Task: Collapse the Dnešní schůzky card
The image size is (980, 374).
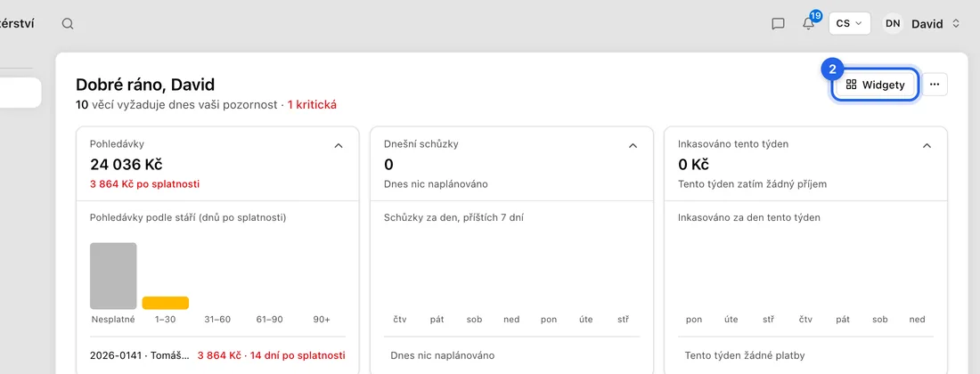Action: click(633, 145)
